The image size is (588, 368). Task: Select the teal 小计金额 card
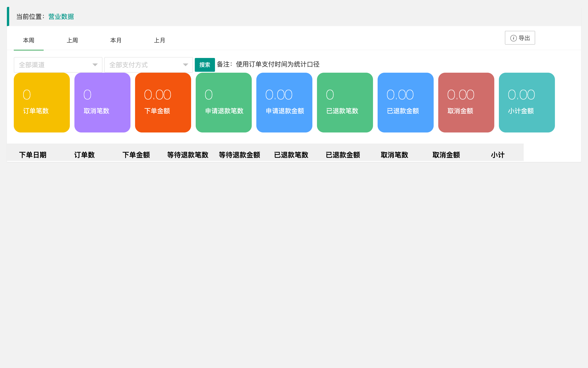527,103
